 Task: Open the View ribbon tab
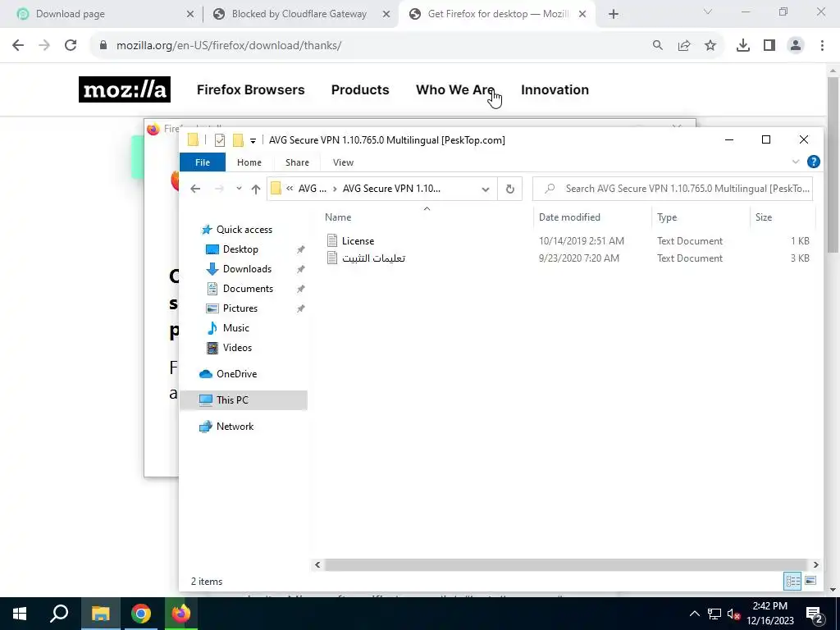pos(344,162)
